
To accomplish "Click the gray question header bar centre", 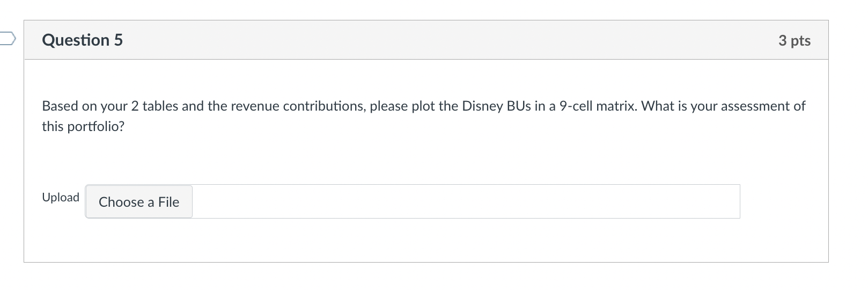I will 426,40.
